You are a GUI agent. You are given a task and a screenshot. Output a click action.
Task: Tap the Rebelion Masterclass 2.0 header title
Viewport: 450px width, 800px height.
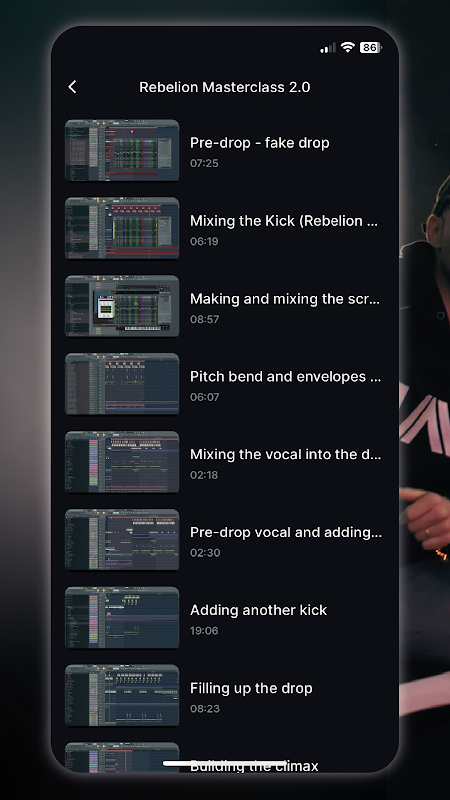tap(224, 87)
